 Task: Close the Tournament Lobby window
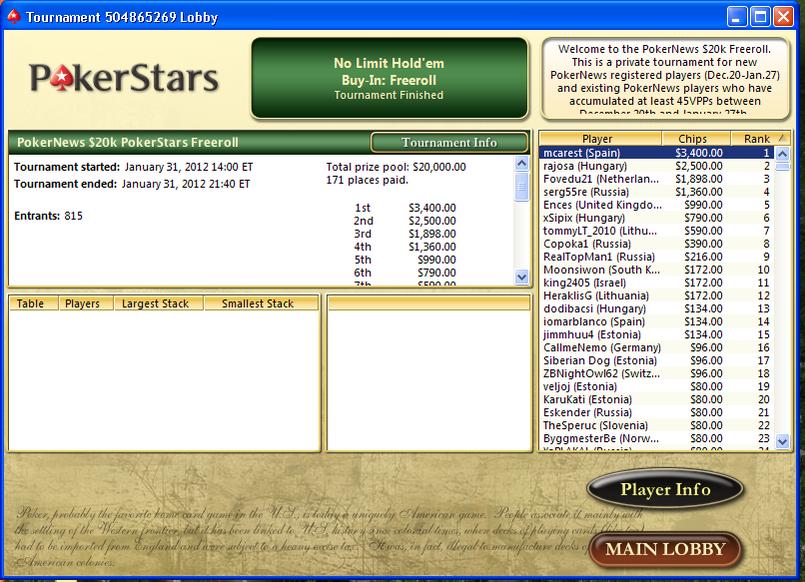[x=783, y=17]
